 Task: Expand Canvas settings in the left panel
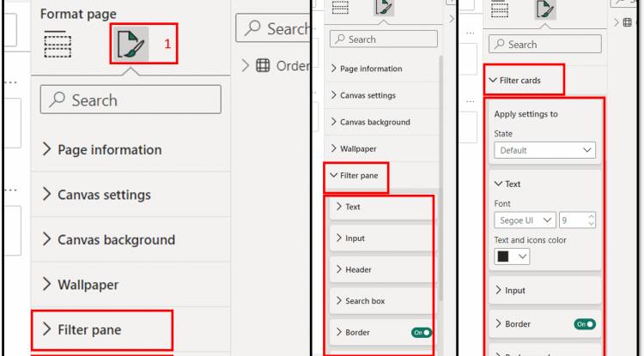tap(131, 195)
